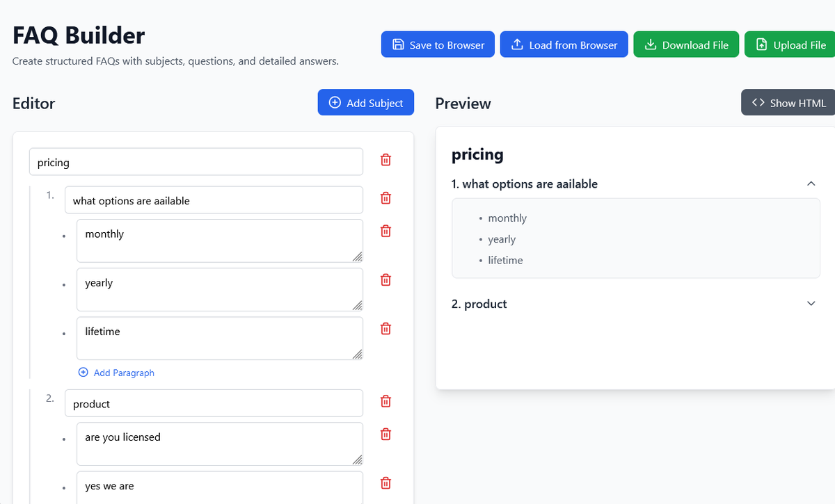Delete the 'what options are aailable' question
This screenshot has width=835, height=504.
coord(385,198)
